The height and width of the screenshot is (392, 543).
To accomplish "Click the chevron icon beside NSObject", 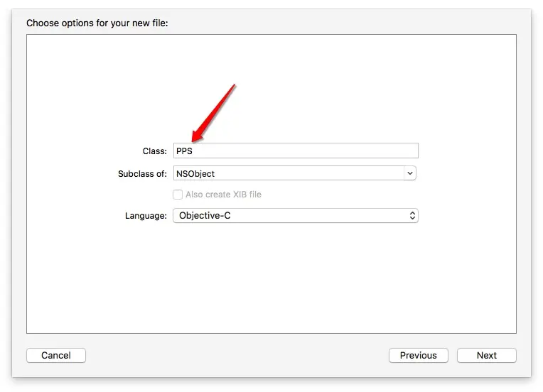I will tap(409, 173).
